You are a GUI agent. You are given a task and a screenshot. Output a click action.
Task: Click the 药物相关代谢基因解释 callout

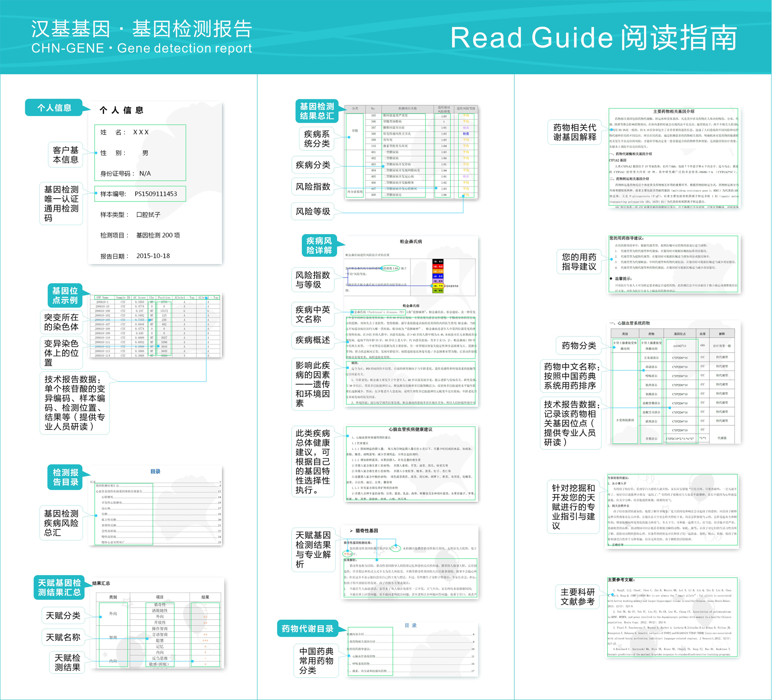click(574, 132)
